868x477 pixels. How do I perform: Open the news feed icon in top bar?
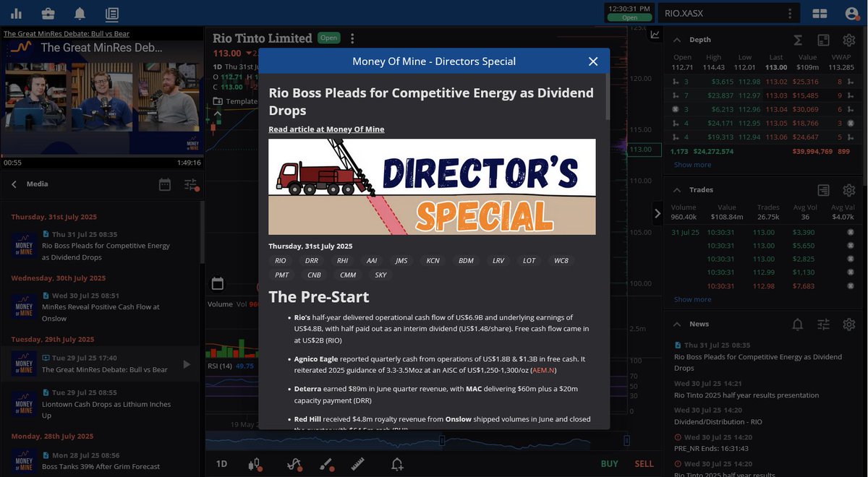(x=111, y=13)
